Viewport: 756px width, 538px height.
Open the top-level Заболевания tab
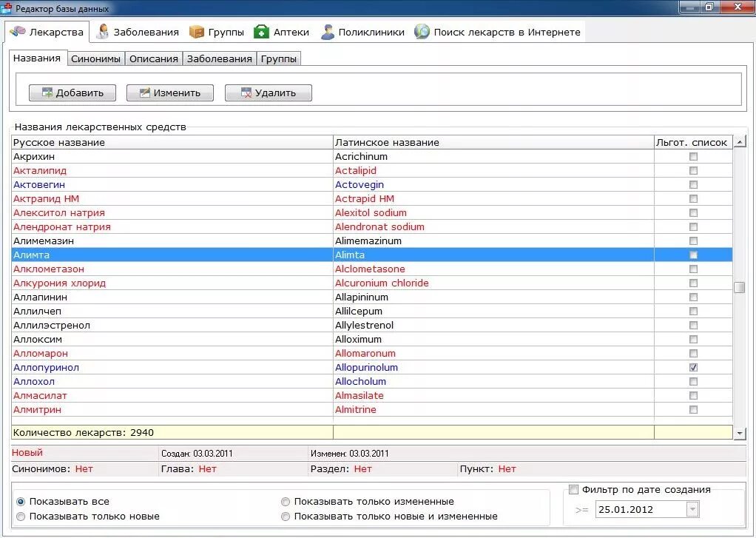138,33
